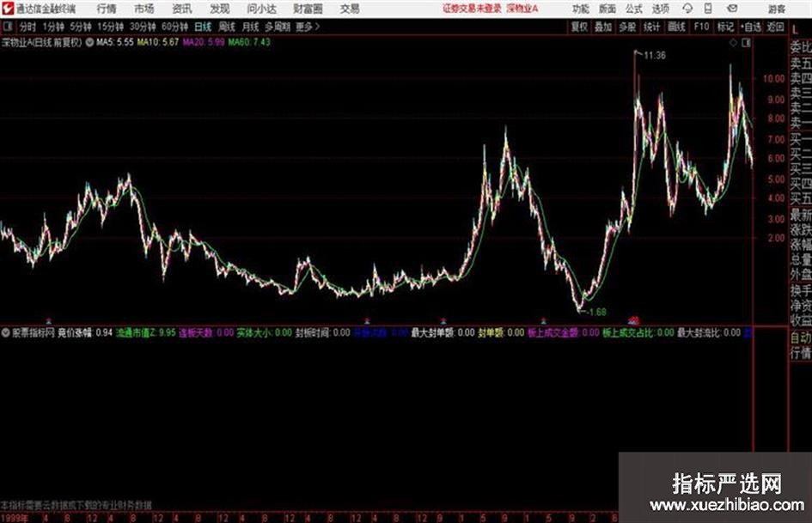The width and height of the screenshot is (812, 523).
Task: Click the 返回 back button
Action: [x=775, y=27]
